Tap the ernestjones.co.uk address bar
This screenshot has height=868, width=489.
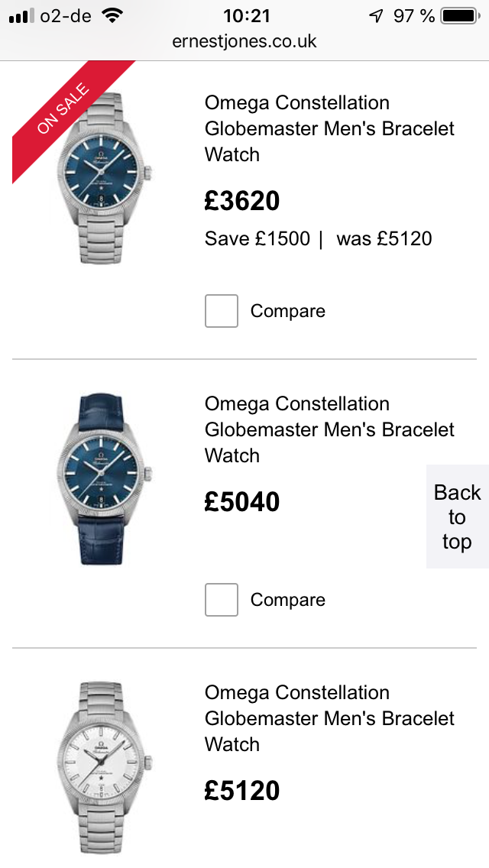coord(244,41)
